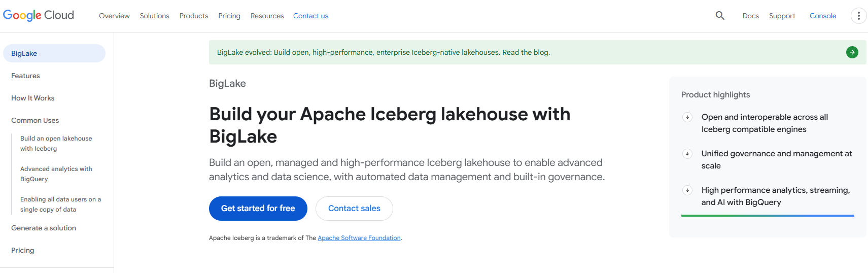The height and width of the screenshot is (273, 868).
Task: Go to the Pricing top navigation item
Action: coord(229,16)
